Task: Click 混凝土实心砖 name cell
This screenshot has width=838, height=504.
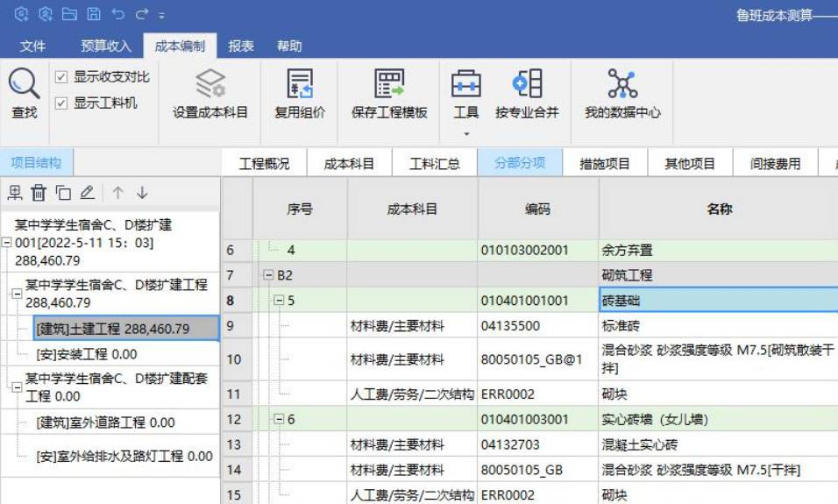Action: click(719, 444)
